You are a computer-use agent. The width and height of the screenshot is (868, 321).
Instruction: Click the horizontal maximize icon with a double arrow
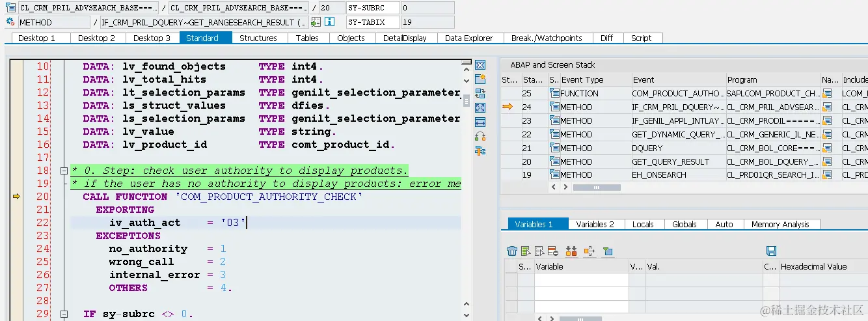click(x=481, y=122)
